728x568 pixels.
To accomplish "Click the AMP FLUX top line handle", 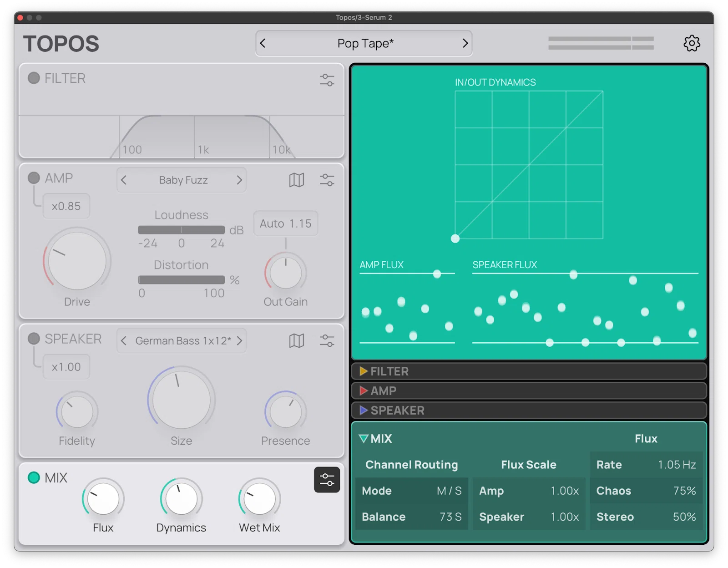I will tap(437, 274).
